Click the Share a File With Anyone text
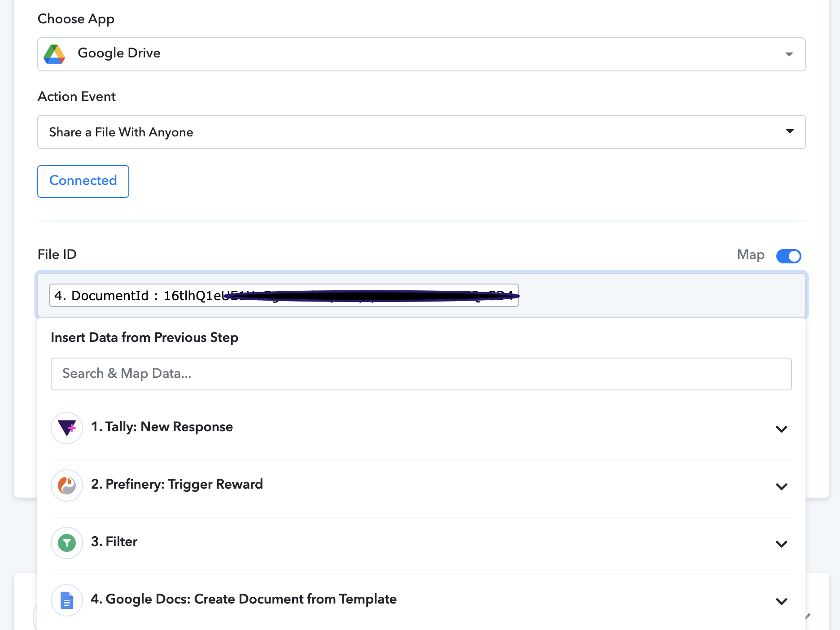Screen dimensions: 840x630 click(x=121, y=132)
